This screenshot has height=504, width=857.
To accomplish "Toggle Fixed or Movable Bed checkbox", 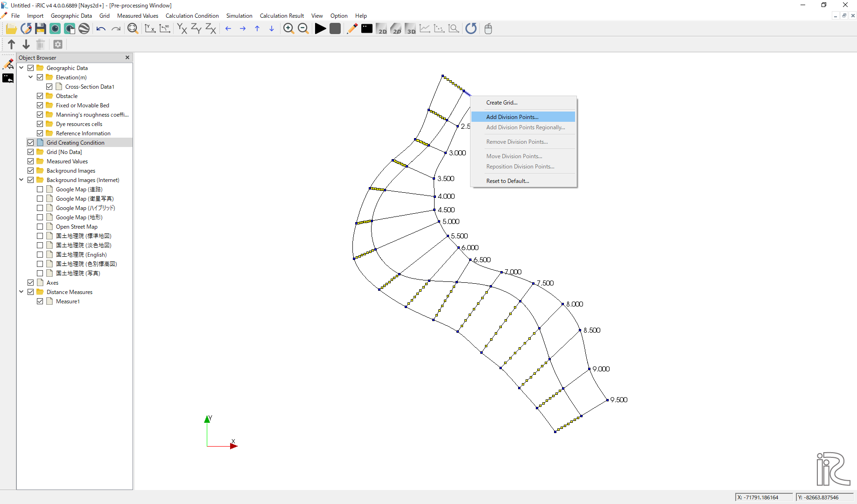I will click(40, 105).
